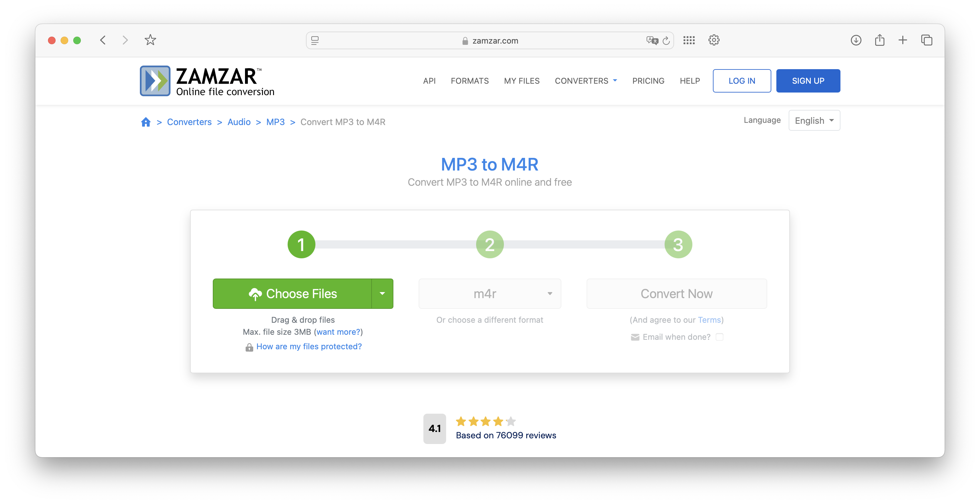This screenshot has height=504, width=980.
Task: Click 'Drag & drop files' text
Action: tap(303, 320)
